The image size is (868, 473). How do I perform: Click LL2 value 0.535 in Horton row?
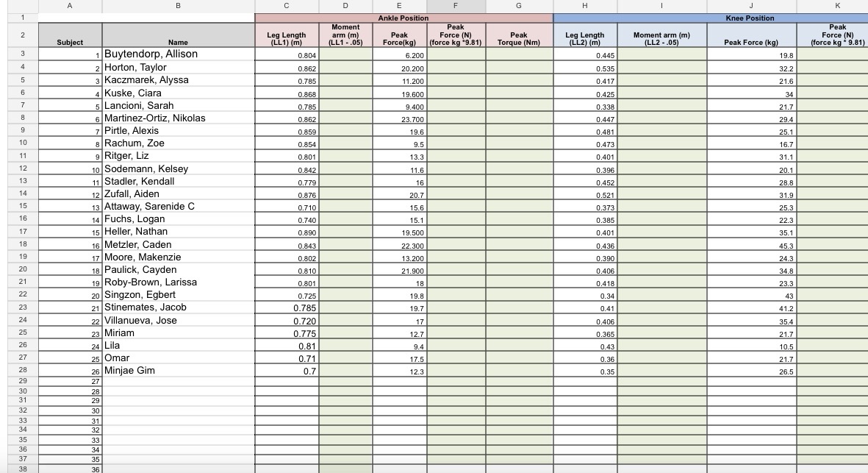(585, 68)
